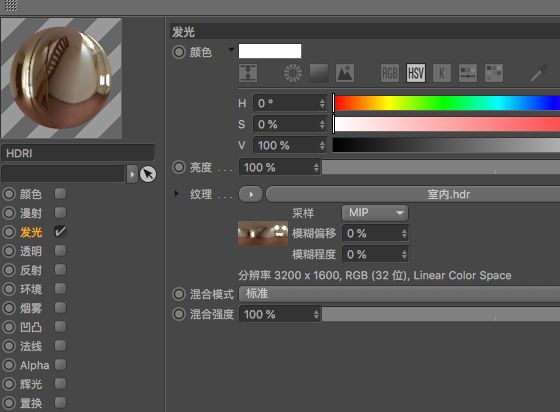Enable the 烟雾 channel checkbox
Image resolution: width=560 pixels, height=412 pixels.
(x=60, y=308)
